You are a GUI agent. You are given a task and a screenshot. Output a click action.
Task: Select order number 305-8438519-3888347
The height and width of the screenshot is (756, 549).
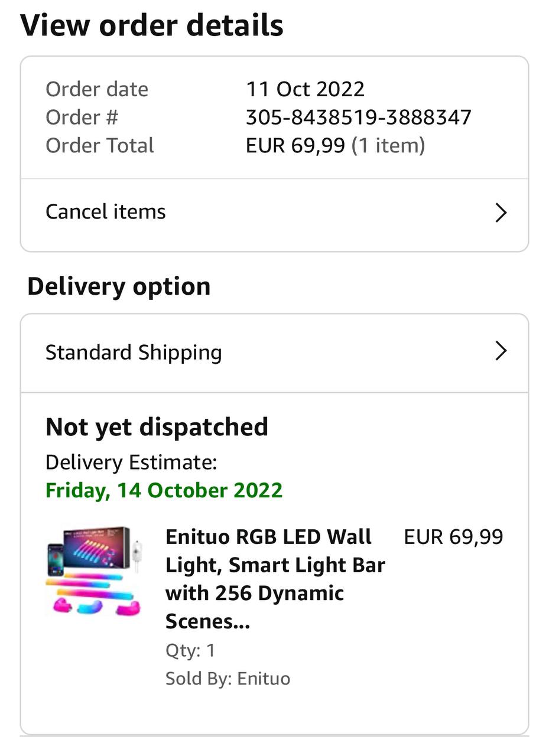(x=359, y=117)
